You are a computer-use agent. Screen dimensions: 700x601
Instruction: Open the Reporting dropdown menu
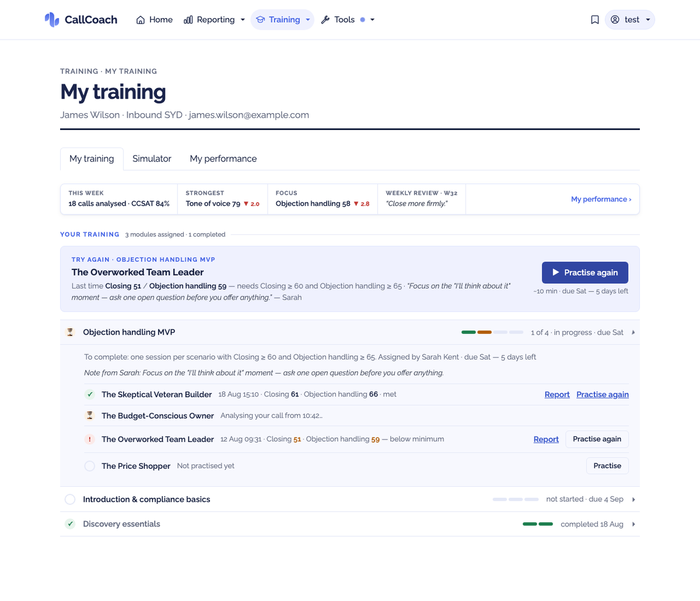[x=215, y=20]
